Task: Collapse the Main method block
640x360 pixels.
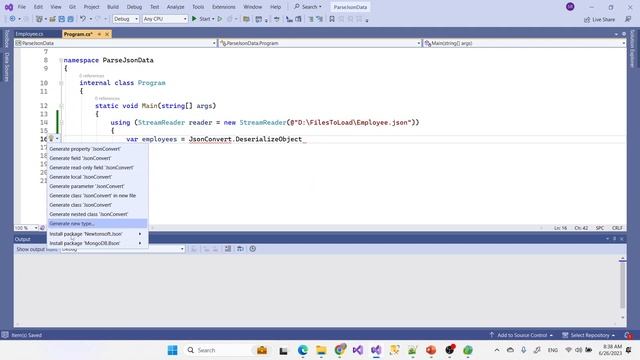Action: (61, 106)
